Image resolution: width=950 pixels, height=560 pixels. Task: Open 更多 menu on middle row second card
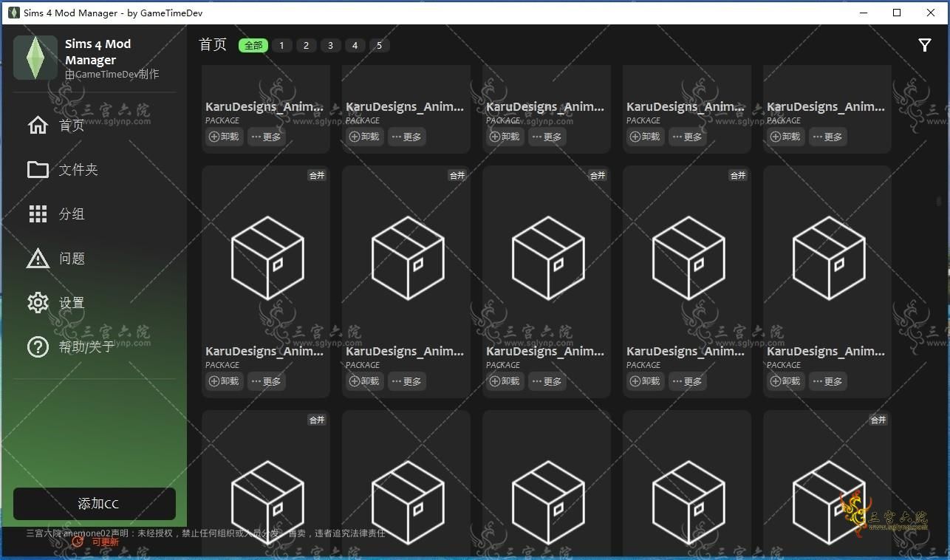[407, 381]
